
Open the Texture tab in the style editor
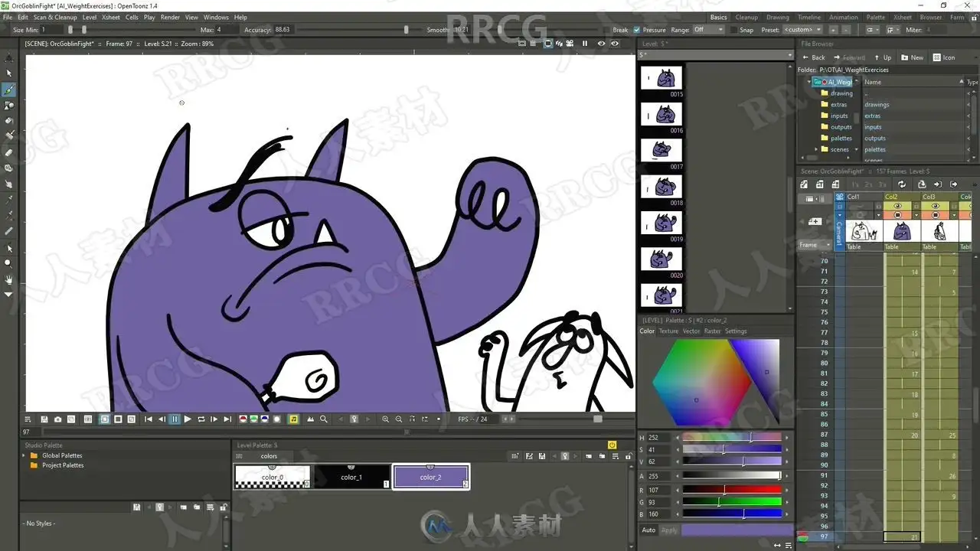tap(668, 331)
